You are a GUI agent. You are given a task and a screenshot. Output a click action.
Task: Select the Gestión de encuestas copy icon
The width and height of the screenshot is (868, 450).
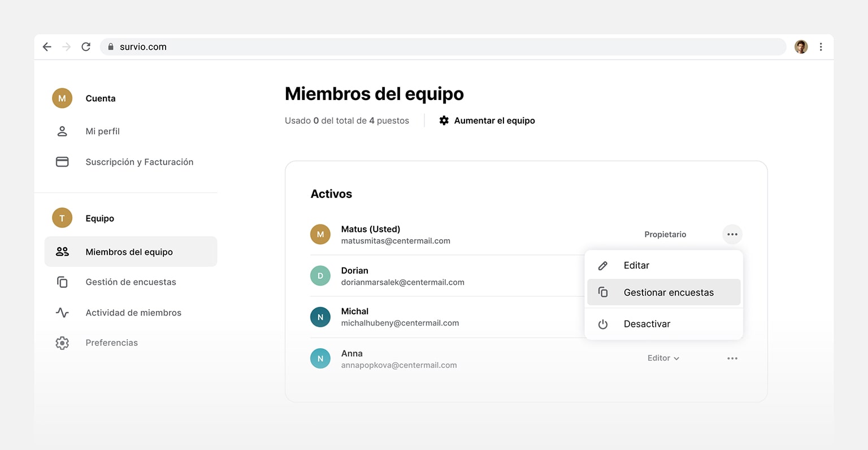coord(62,282)
